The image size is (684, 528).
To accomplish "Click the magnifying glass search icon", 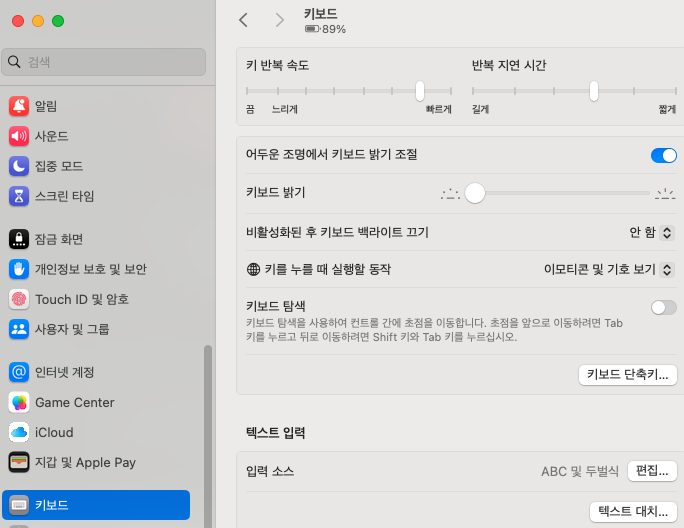I will tap(14, 62).
